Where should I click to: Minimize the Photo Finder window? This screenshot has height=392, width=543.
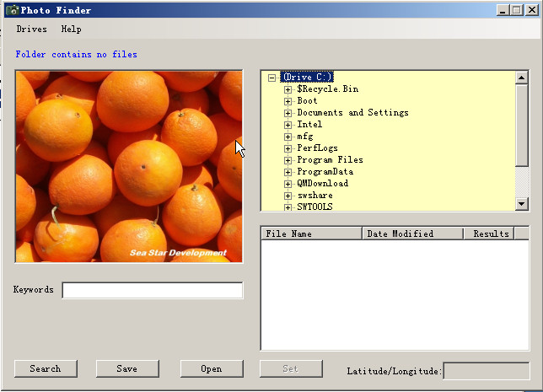coord(503,10)
